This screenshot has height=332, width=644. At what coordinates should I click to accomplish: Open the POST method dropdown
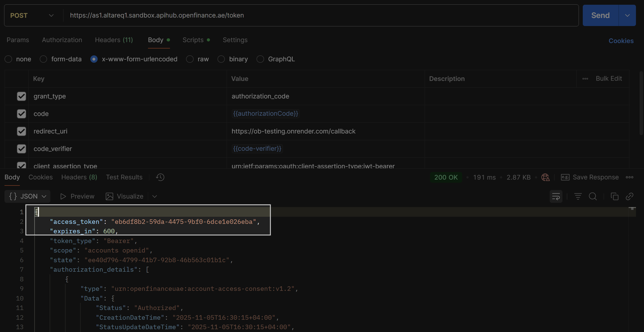click(x=32, y=16)
